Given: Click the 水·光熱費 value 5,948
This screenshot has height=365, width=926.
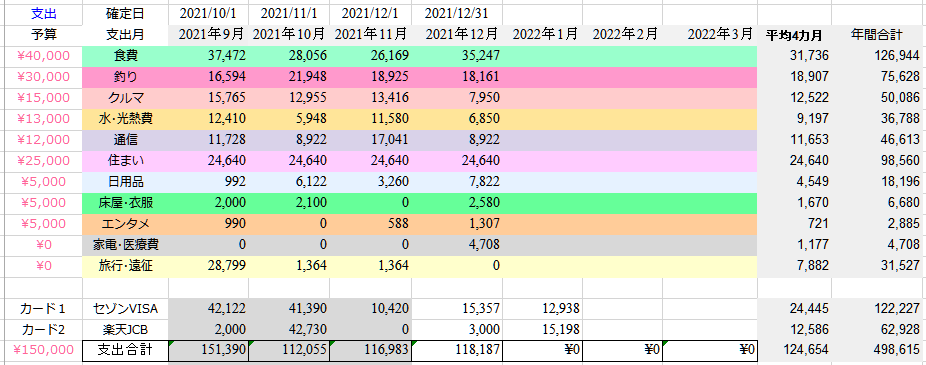Looking at the screenshot, I should pyautogui.click(x=289, y=119).
